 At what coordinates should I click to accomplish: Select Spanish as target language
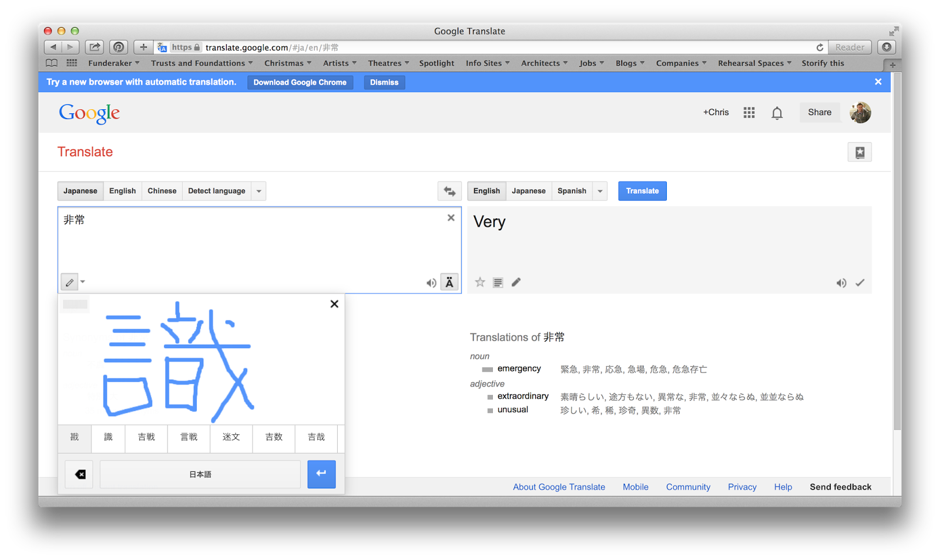572,191
